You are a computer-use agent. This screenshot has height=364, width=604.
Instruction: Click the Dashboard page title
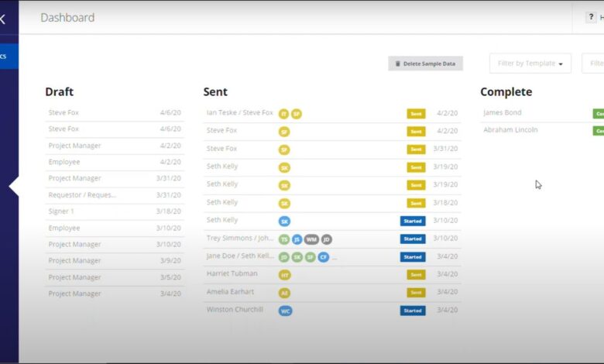67,17
